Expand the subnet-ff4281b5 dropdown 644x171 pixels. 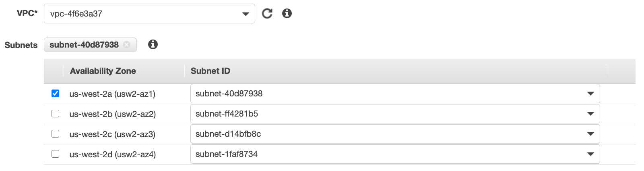click(x=395, y=114)
